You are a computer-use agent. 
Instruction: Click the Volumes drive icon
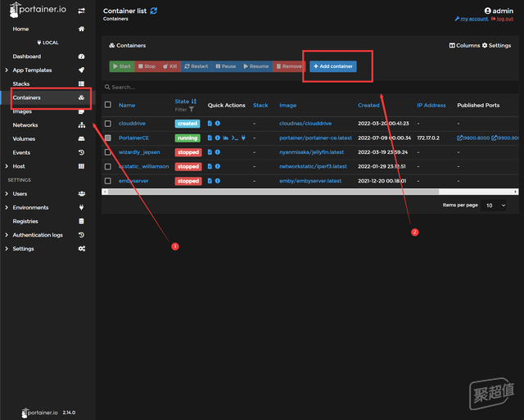click(81, 138)
